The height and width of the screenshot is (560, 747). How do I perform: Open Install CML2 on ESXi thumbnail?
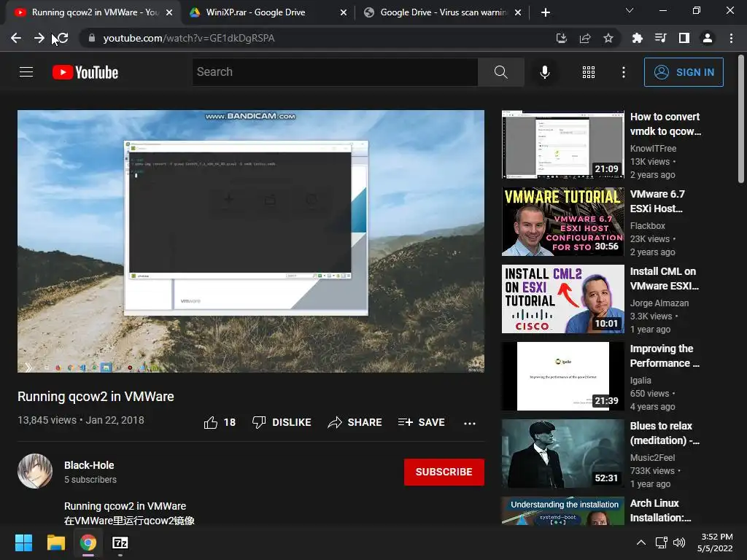[562, 298]
